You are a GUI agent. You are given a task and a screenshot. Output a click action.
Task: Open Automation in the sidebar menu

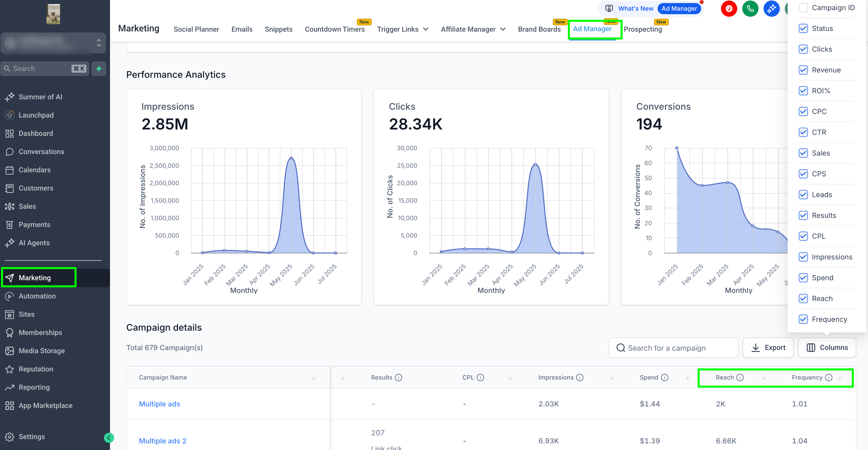[37, 296]
